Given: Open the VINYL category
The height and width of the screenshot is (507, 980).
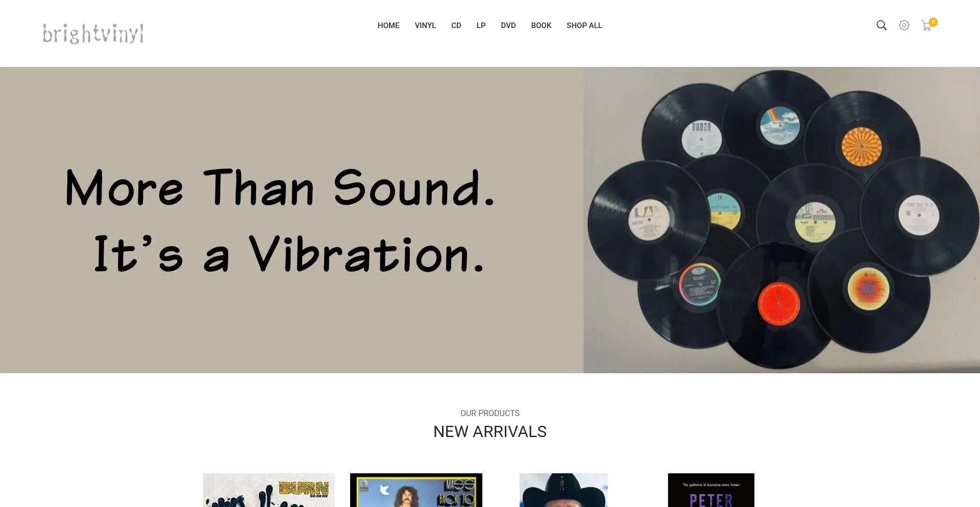Looking at the screenshot, I should (425, 26).
